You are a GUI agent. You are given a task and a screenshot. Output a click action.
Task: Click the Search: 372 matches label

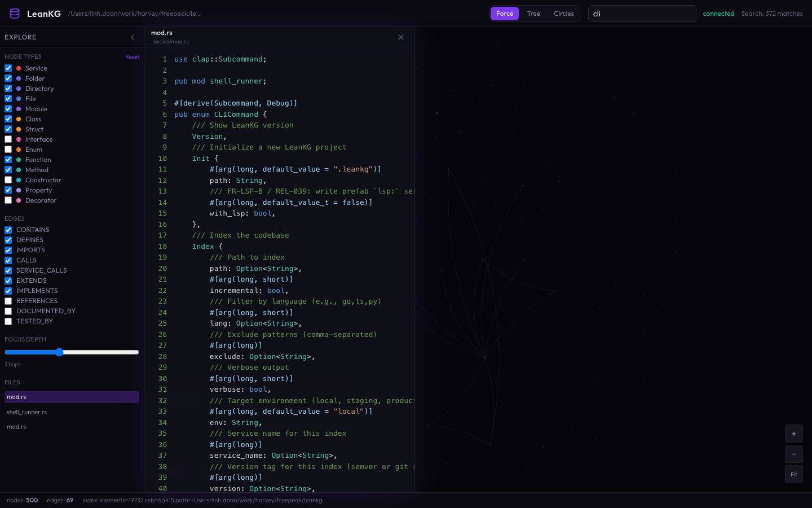[772, 14]
